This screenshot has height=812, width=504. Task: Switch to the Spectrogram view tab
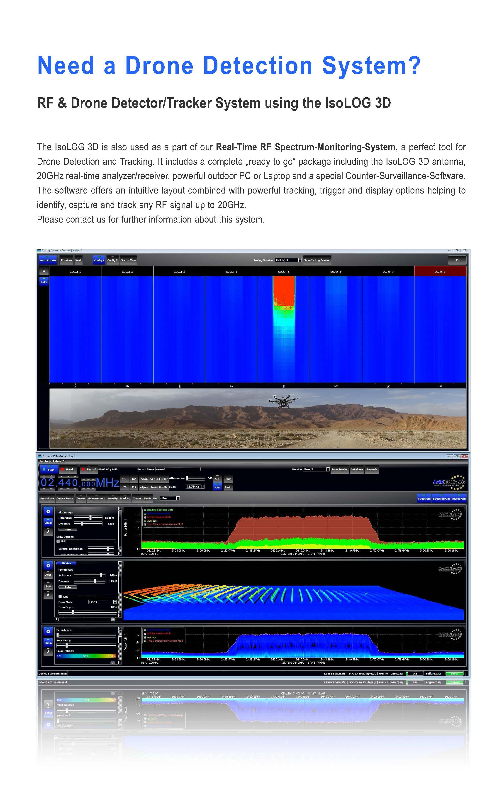(x=441, y=498)
